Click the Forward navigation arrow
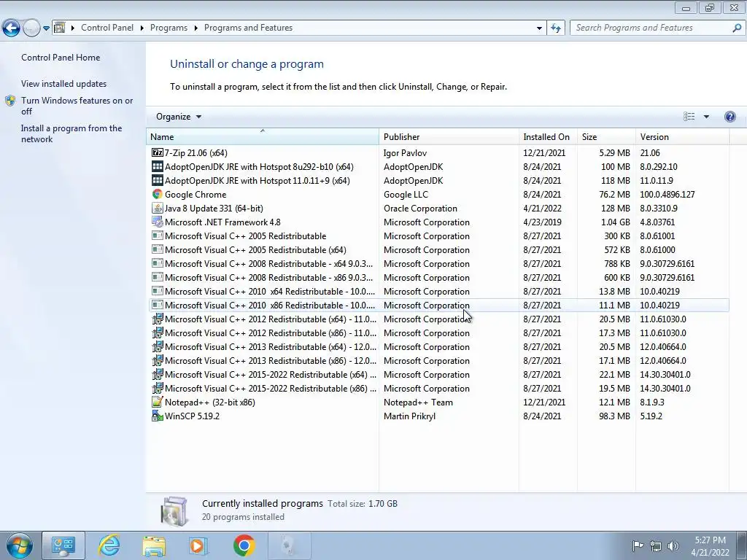This screenshot has height=560, width=747. tap(31, 28)
